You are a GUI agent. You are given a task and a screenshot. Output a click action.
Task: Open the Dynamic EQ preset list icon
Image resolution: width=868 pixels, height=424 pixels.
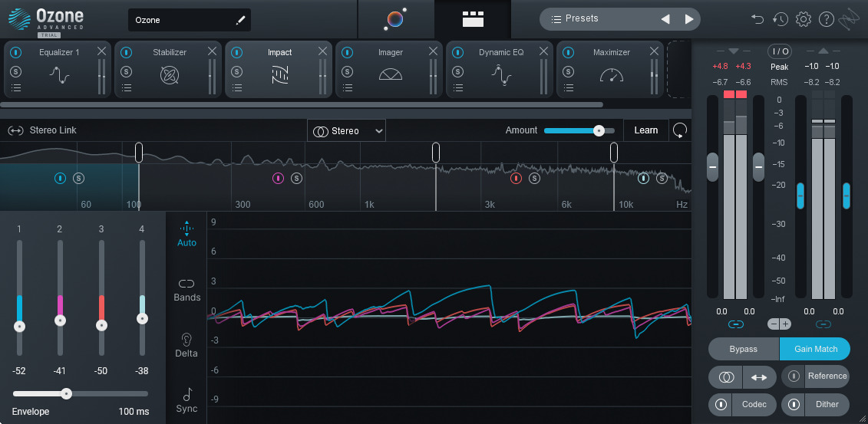tap(458, 88)
